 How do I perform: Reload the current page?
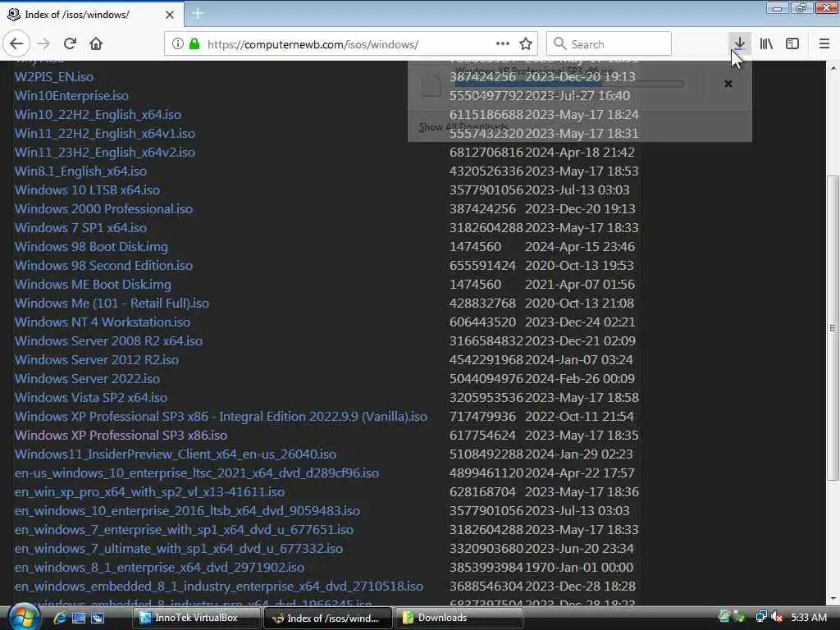(70, 43)
